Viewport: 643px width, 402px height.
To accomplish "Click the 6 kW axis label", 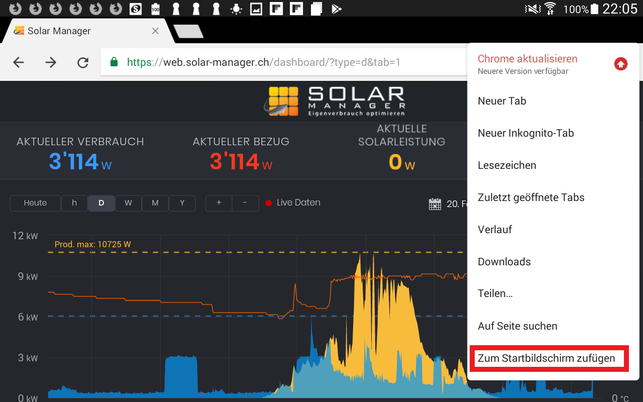I will pos(27,317).
